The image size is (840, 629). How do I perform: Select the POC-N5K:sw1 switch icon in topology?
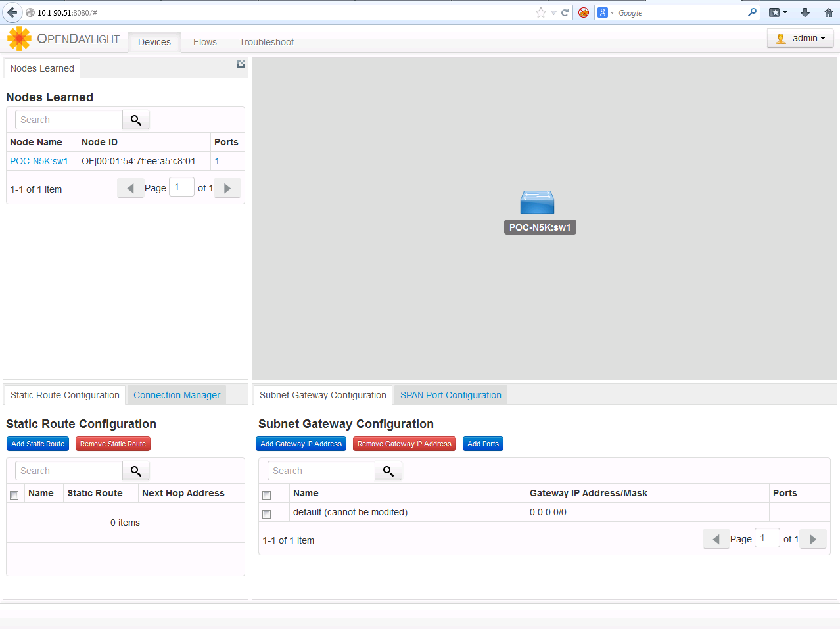pos(537,202)
